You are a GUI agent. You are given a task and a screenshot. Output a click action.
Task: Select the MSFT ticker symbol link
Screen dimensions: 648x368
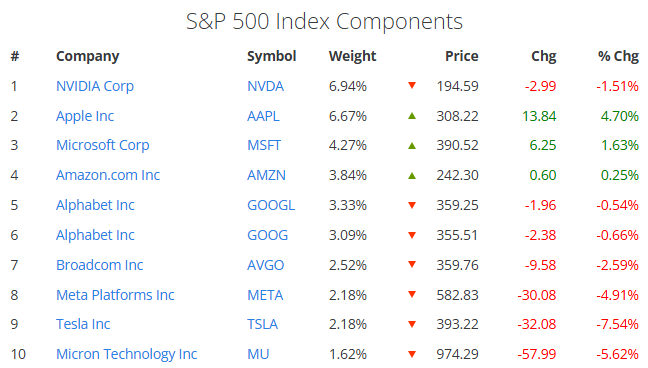tap(264, 145)
